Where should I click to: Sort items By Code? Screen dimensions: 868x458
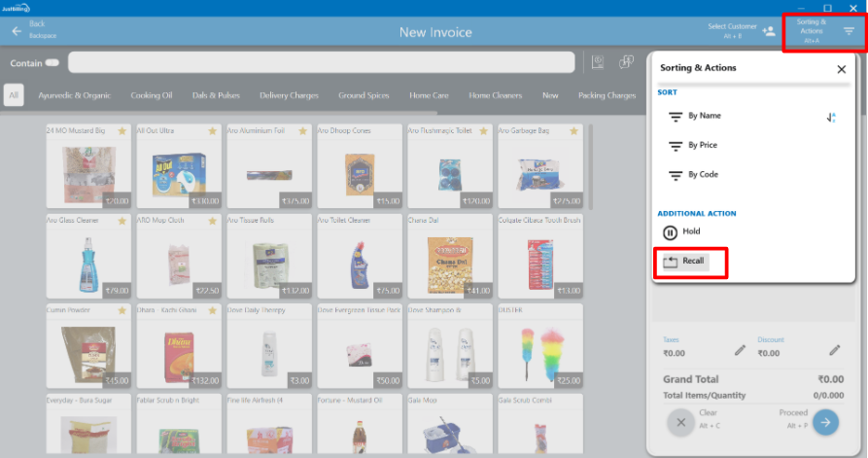click(702, 175)
